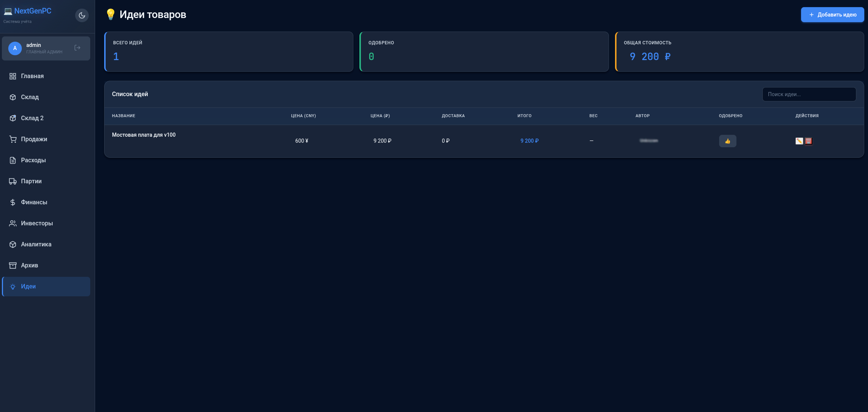Click the Общая стоимость stat card

(x=739, y=51)
